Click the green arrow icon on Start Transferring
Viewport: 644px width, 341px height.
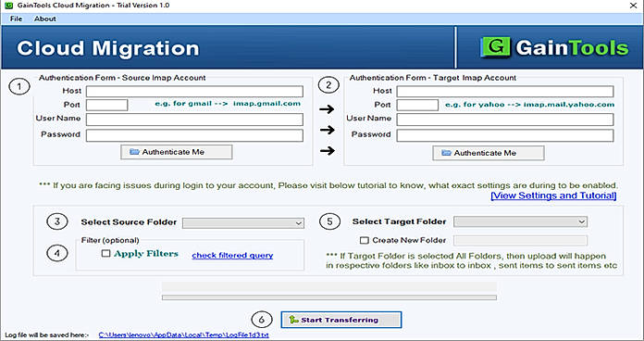(293, 320)
